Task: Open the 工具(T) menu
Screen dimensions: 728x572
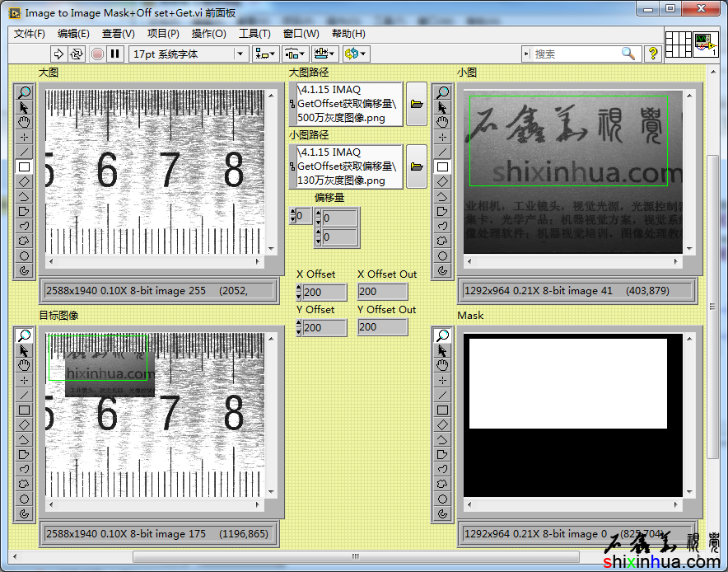Action: pyautogui.click(x=254, y=34)
